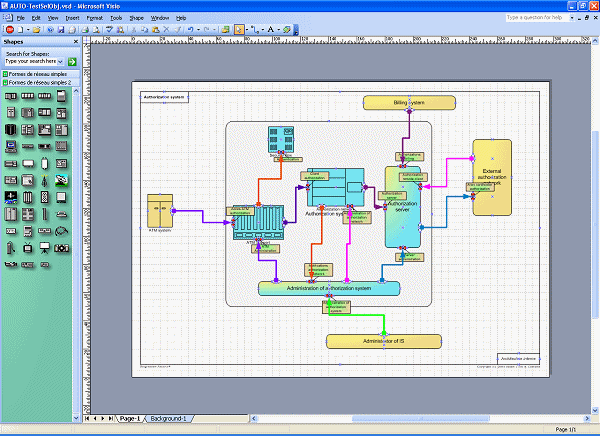Select Administration of authorization system shape
Screen dimensions: 600x436
coord(329,288)
